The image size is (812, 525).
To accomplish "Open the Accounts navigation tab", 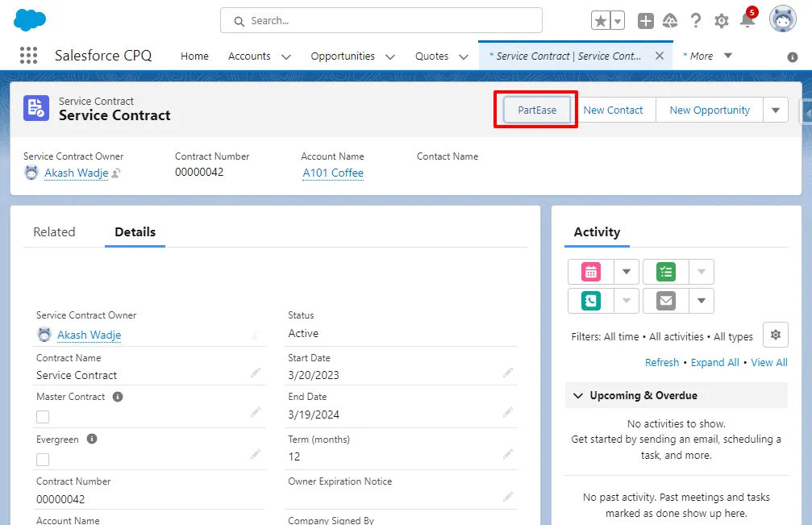I will point(249,56).
